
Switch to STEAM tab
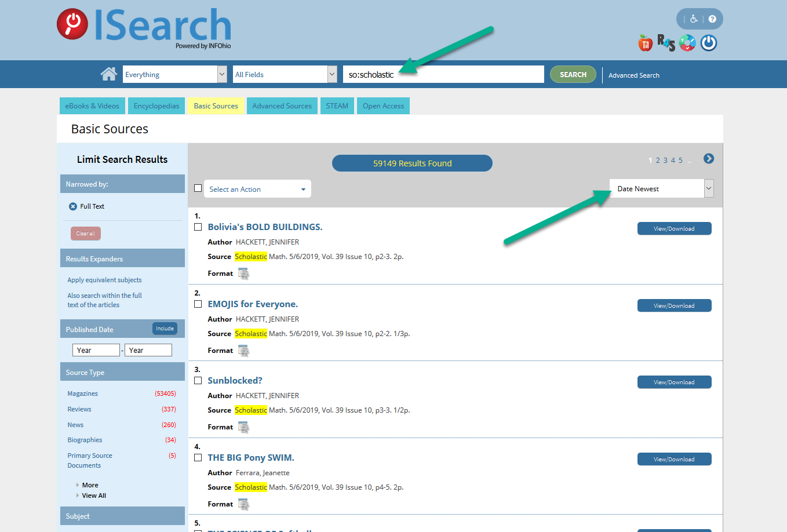(x=337, y=106)
